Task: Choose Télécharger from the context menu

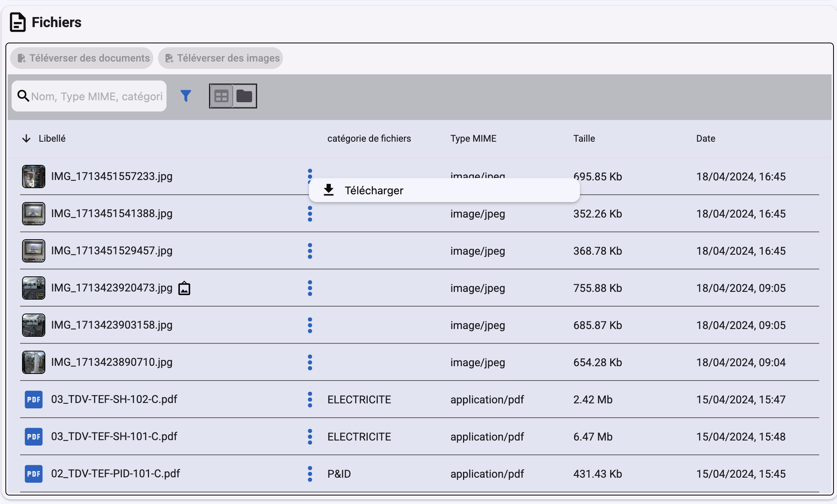Action: click(444, 190)
